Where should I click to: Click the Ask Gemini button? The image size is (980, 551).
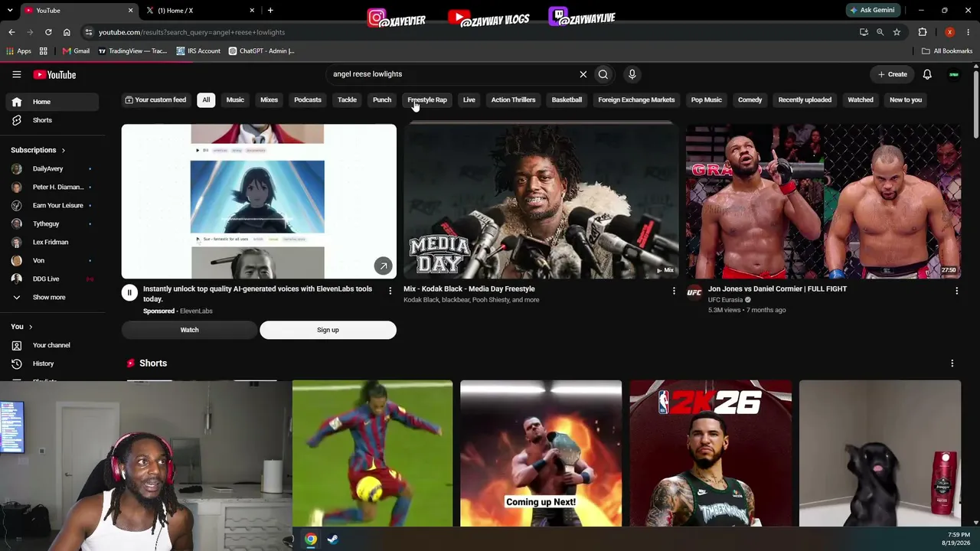click(x=872, y=11)
